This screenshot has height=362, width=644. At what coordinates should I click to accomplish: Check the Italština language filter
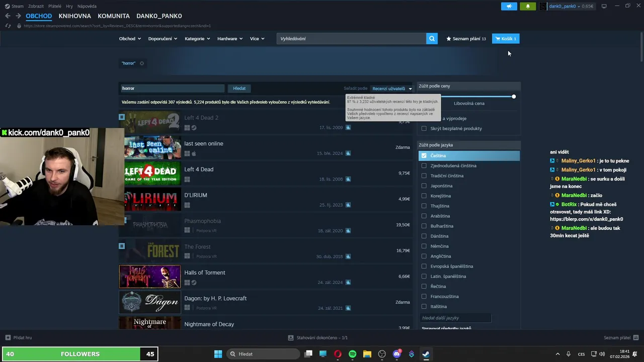click(x=424, y=307)
